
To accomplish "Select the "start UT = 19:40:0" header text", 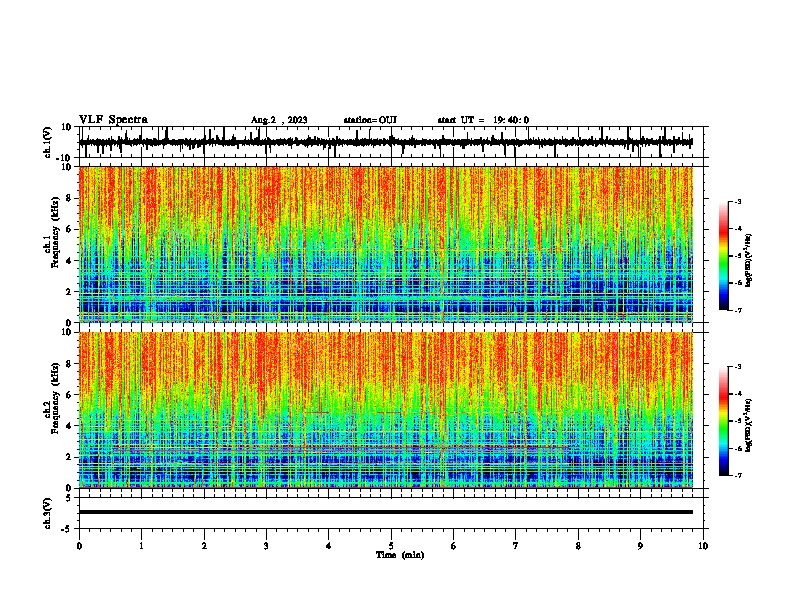I will [x=483, y=120].
